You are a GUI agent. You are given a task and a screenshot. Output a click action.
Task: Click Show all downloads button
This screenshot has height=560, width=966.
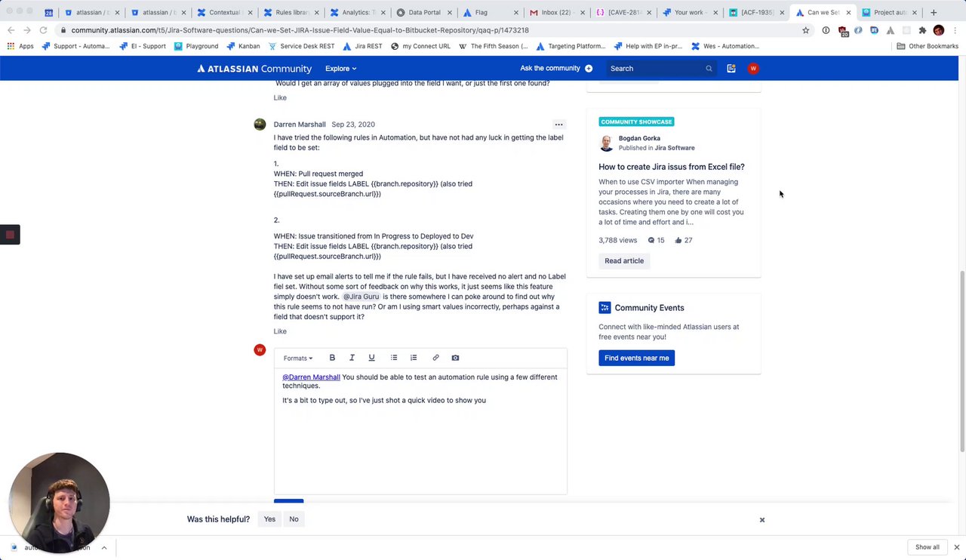(x=928, y=547)
